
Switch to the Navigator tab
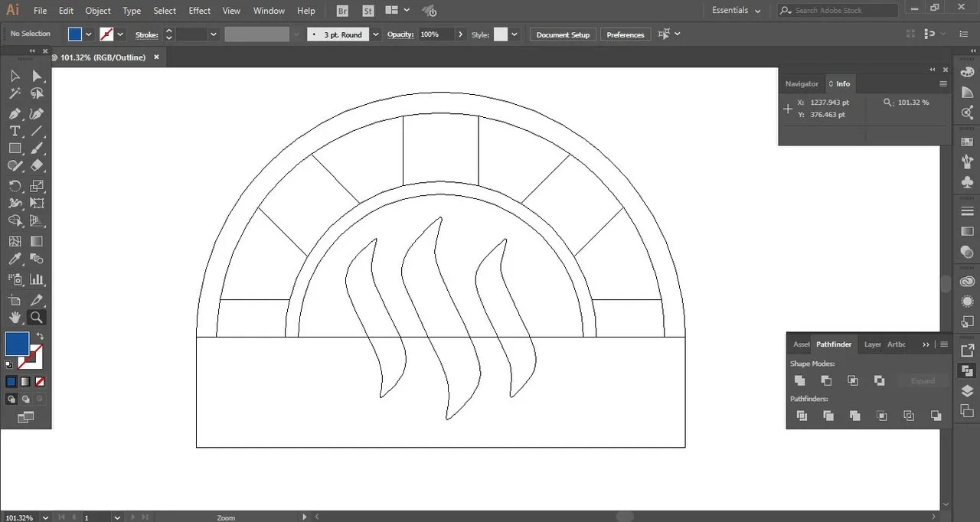click(x=802, y=83)
